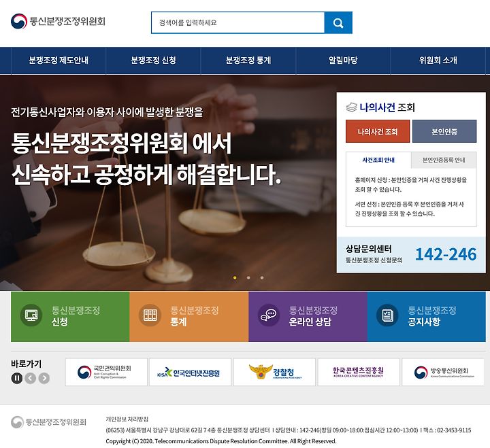490x448 pixels.
Task: Click the 142-246 consultation phone number
Action: [446, 254]
